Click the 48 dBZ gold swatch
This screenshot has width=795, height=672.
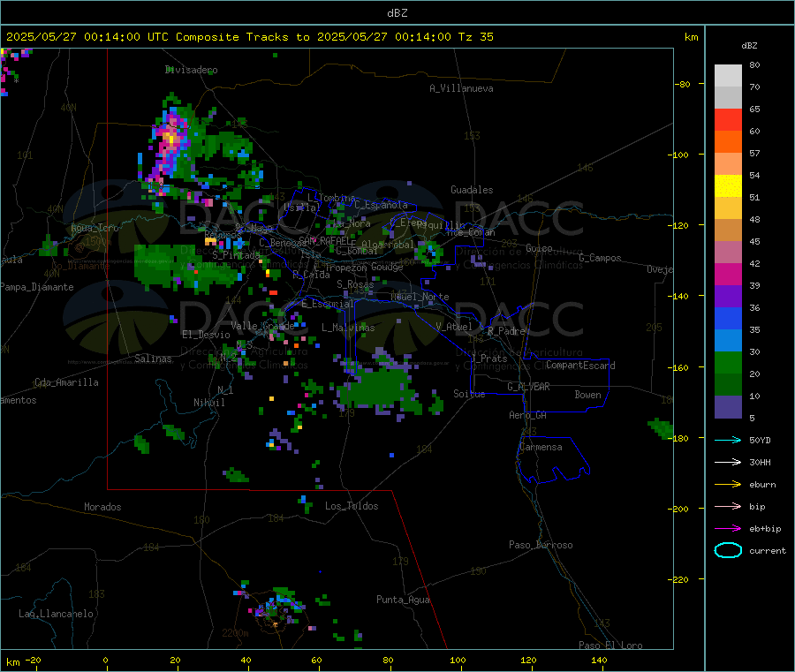click(728, 208)
